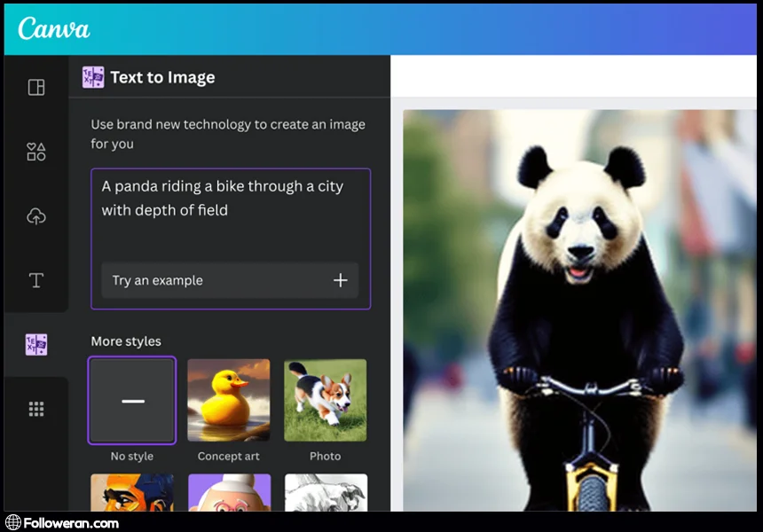Click the icon beside the Text to Image title

pyautogui.click(x=93, y=77)
